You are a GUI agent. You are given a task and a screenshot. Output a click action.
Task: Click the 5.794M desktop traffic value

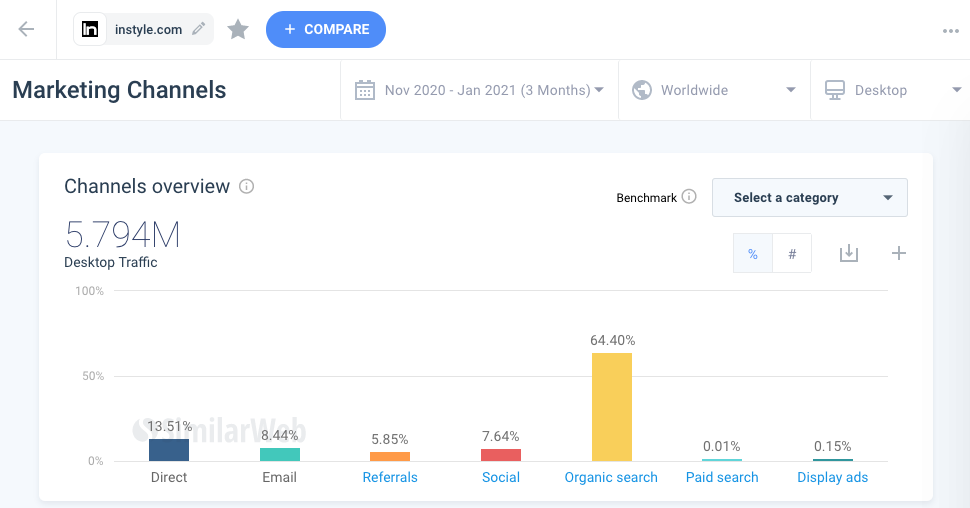pos(122,235)
